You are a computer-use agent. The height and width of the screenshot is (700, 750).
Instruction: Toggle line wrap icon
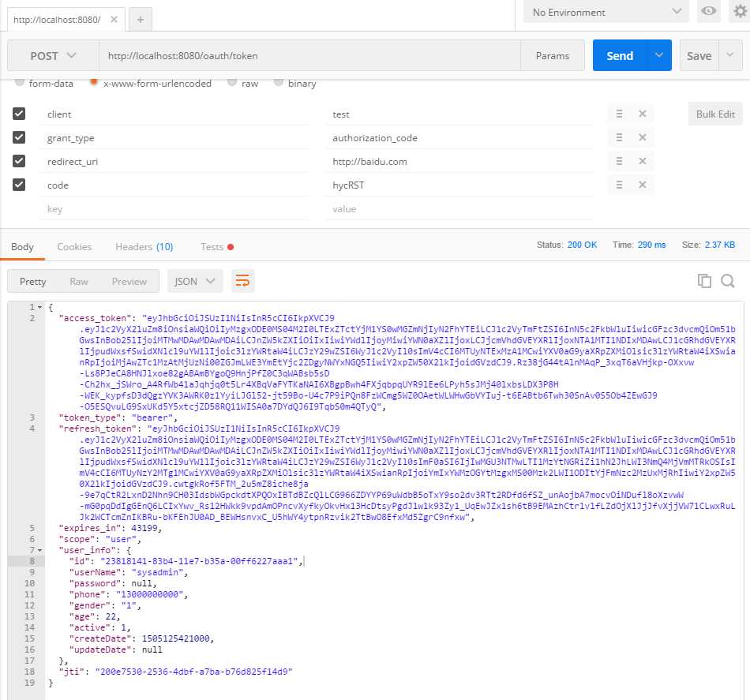[242, 281]
